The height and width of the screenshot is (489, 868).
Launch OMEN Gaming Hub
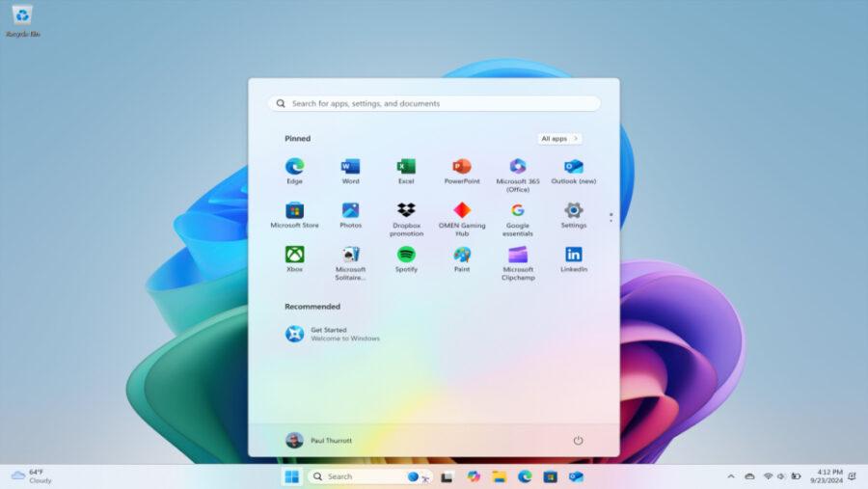[x=462, y=219]
